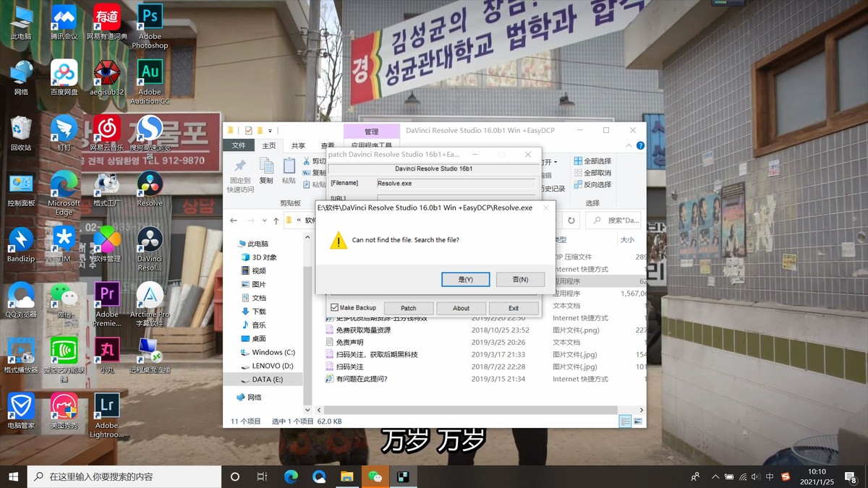The height and width of the screenshot is (488, 868).
Task: Click the Patch button in patcher window
Action: tap(408, 308)
